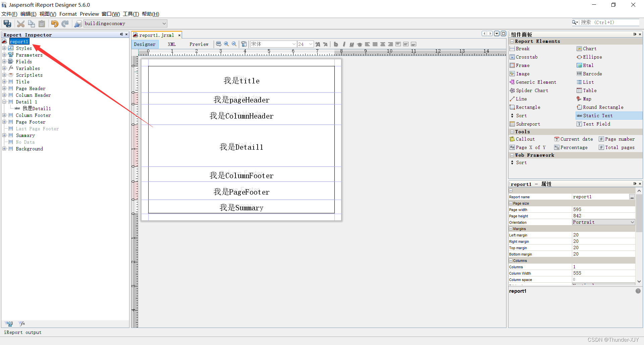Toggle strikethrough text formatting

pyautogui.click(x=360, y=44)
